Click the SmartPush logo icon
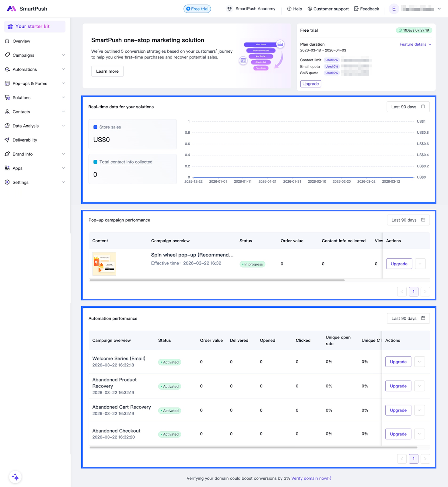 (x=12, y=9)
